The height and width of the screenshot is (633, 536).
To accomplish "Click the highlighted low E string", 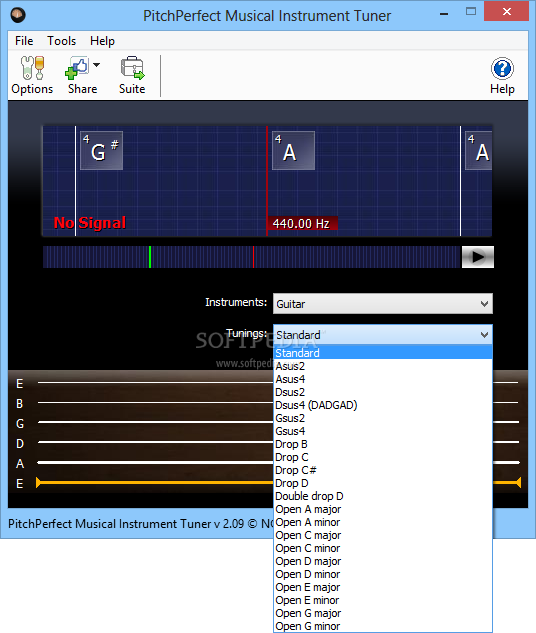I will (155, 482).
